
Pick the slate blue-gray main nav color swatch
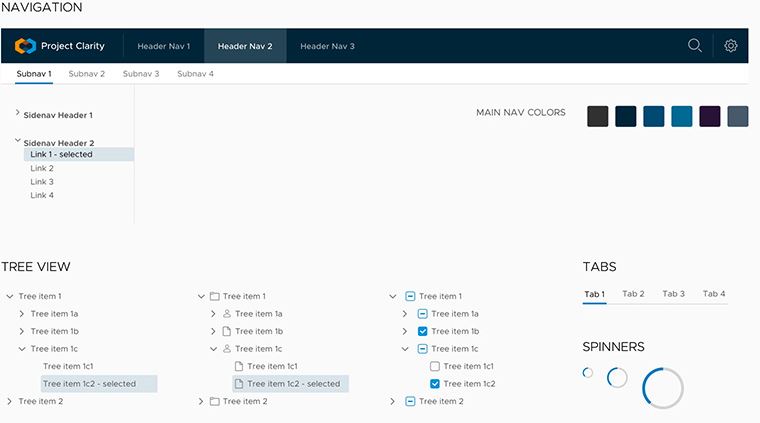tap(738, 116)
